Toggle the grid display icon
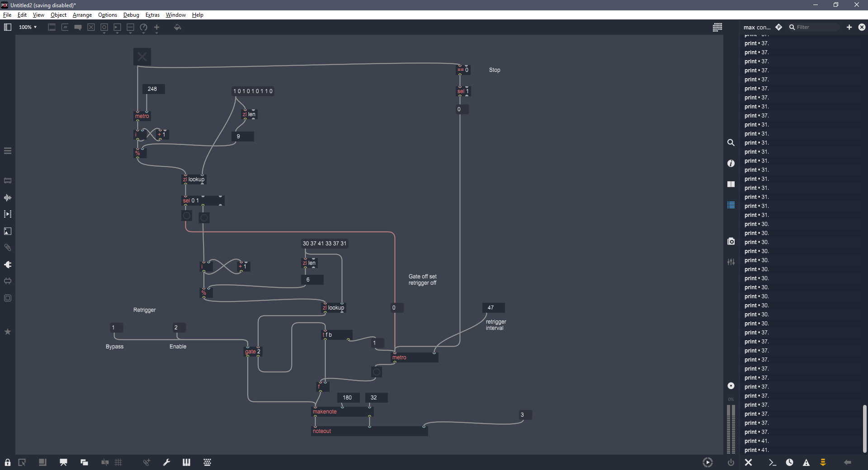 click(118, 462)
